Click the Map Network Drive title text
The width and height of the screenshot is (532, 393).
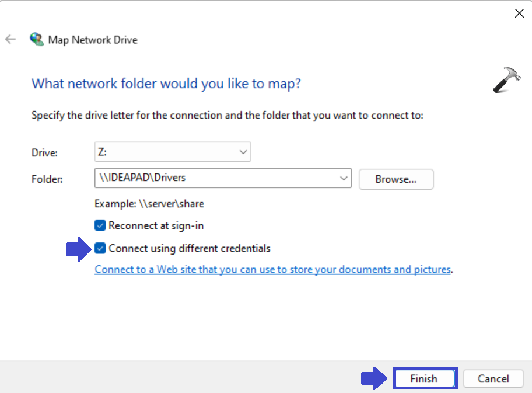tap(93, 39)
